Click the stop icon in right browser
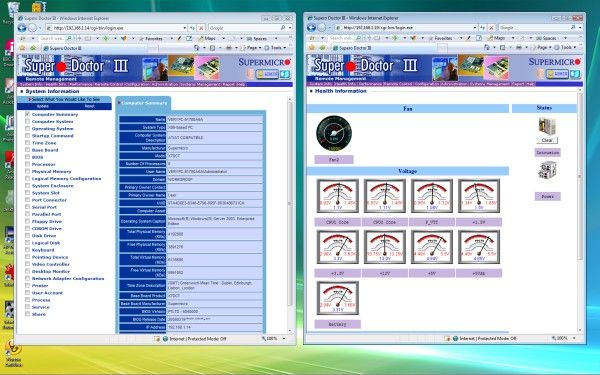 [x=491, y=28]
